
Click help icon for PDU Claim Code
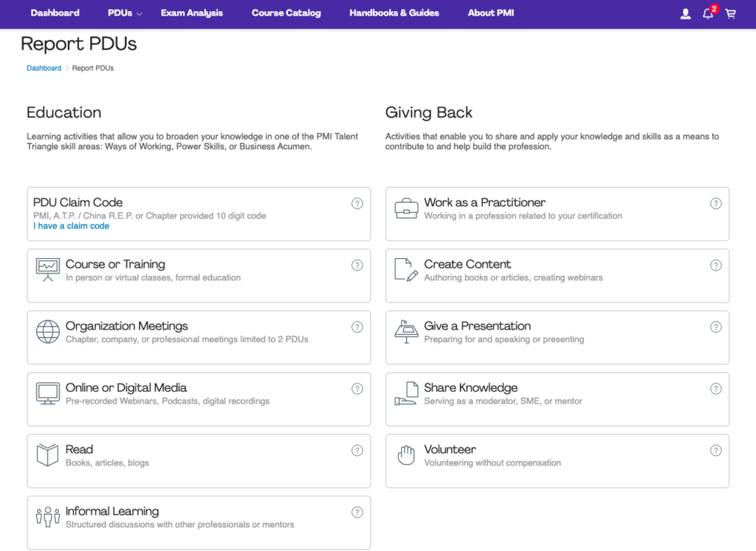point(357,204)
